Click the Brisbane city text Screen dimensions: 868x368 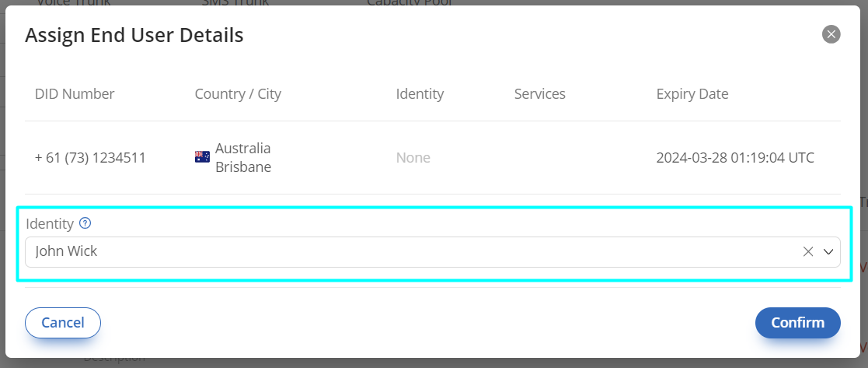(x=243, y=167)
